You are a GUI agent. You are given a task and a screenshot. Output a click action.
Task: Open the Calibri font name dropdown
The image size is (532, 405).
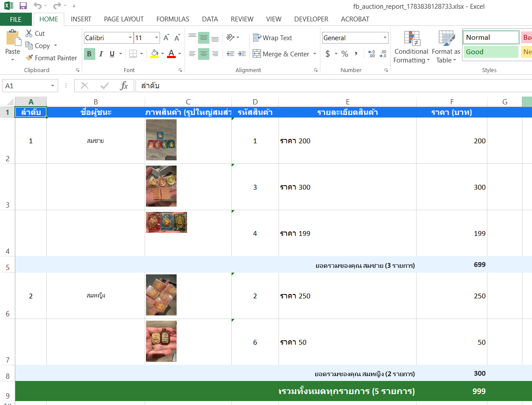[130, 38]
